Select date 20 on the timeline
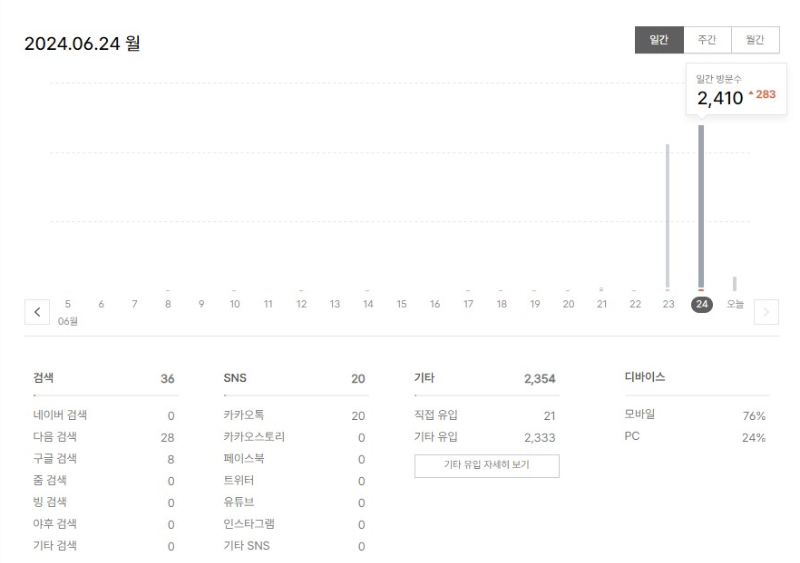800x563 pixels. tap(568, 304)
